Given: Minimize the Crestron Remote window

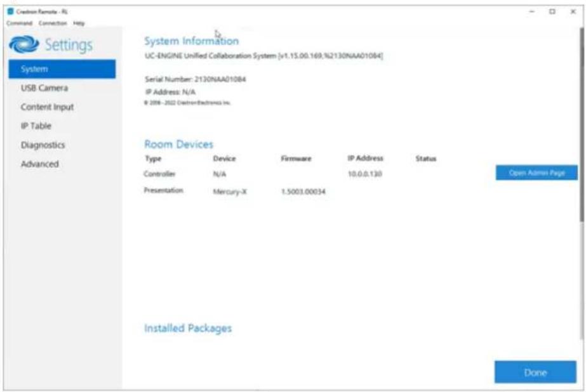Looking at the screenshot, I should click(x=532, y=11).
